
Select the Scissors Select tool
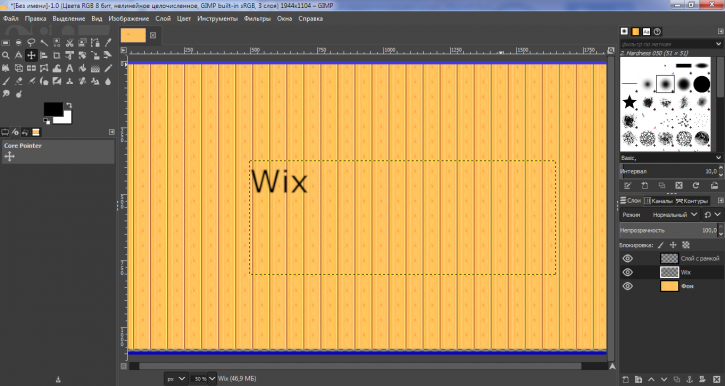pyautogui.click(x=69, y=43)
